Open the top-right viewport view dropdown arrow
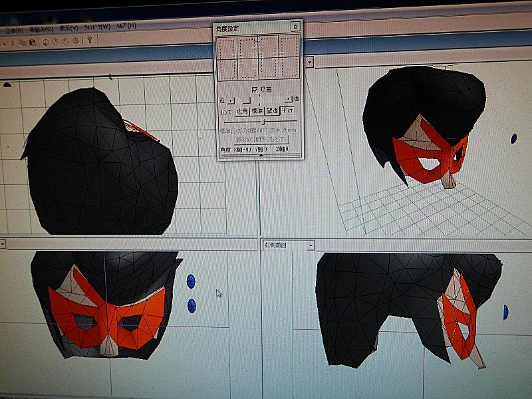This screenshot has height=399, width=532. coord(309,62)
